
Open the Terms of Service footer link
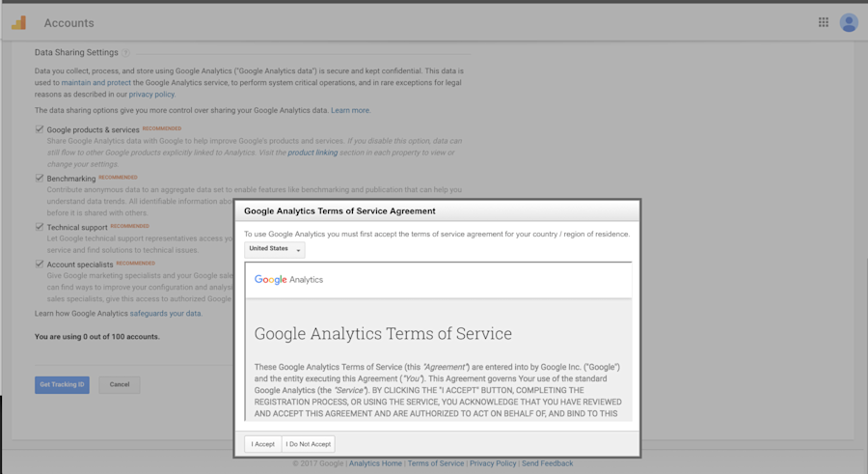tap(436, 463)
